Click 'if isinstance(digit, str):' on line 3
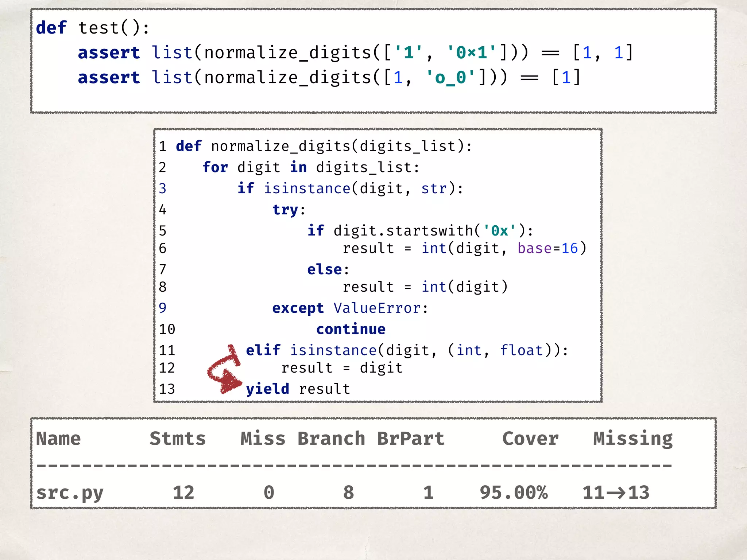 coord(350,188)
